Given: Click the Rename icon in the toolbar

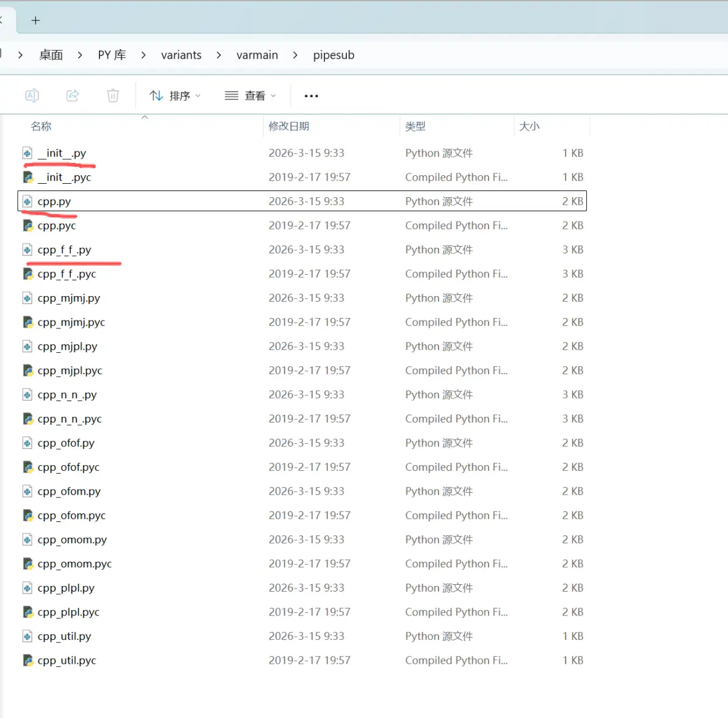Looking at the screenshot, I should [x=32, y=96].
